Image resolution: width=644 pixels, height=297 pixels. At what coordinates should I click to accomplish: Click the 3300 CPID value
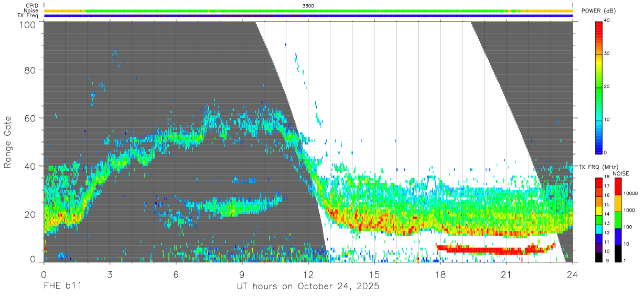tap(308, 6)
